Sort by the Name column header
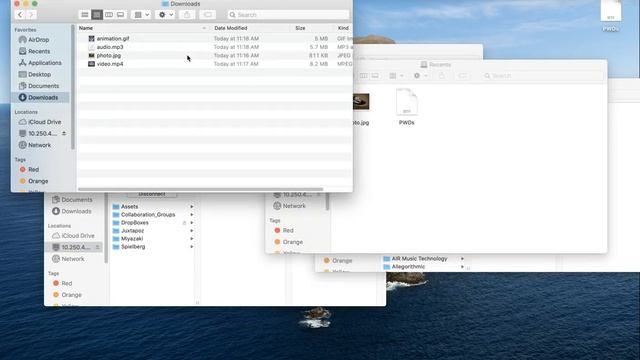Screen dimensions: 640x360 [86, 28]
